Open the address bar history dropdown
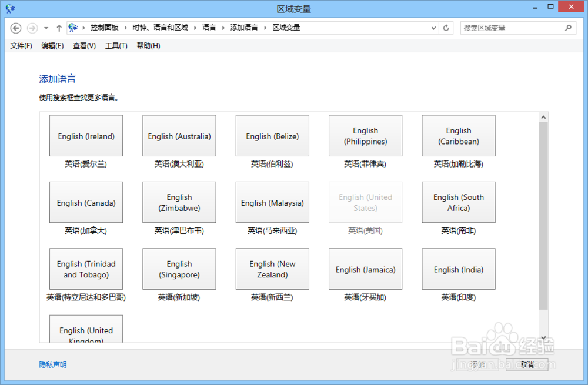588x385 pixels. [434, 28]
